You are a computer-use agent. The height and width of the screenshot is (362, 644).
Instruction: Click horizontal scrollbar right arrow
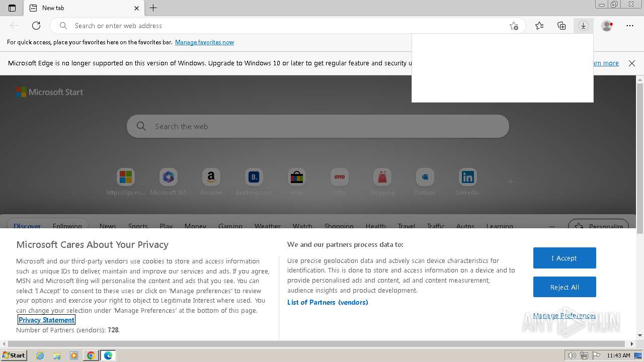pos(632,344)
